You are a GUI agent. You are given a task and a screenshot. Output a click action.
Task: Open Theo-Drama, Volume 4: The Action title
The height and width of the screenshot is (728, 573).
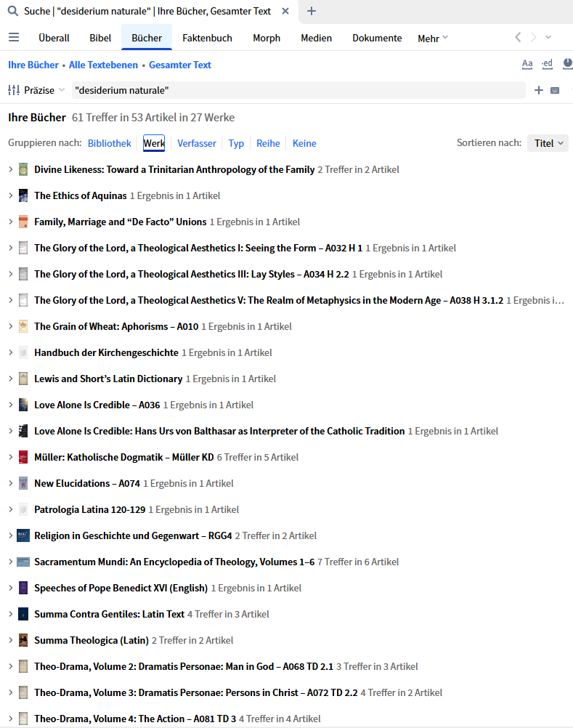click(x=135, y=719)
